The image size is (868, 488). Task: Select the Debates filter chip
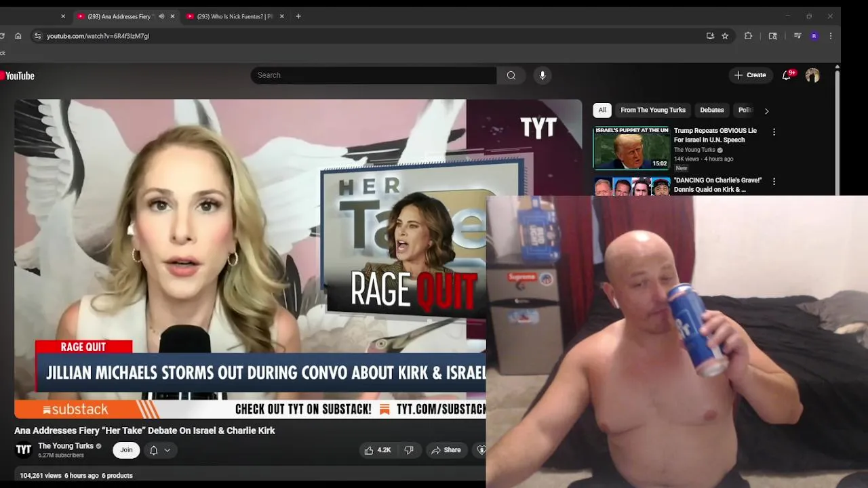click(x=712, y=110)
